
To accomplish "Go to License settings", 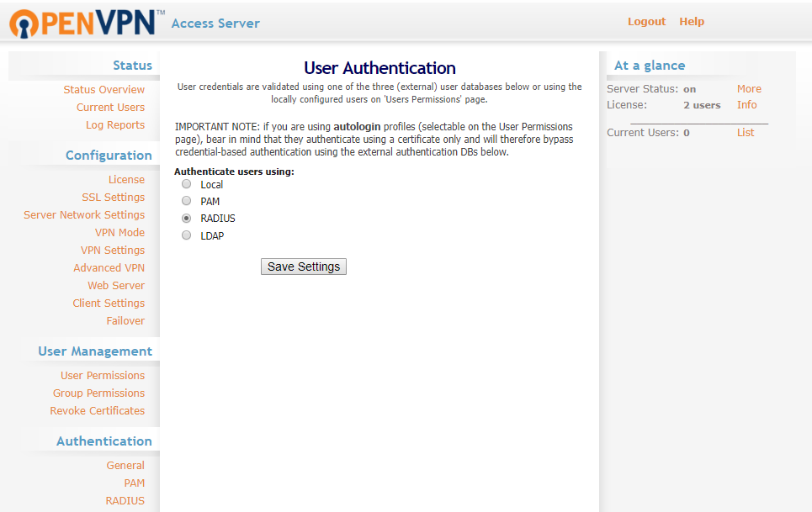I will [126, 179].
